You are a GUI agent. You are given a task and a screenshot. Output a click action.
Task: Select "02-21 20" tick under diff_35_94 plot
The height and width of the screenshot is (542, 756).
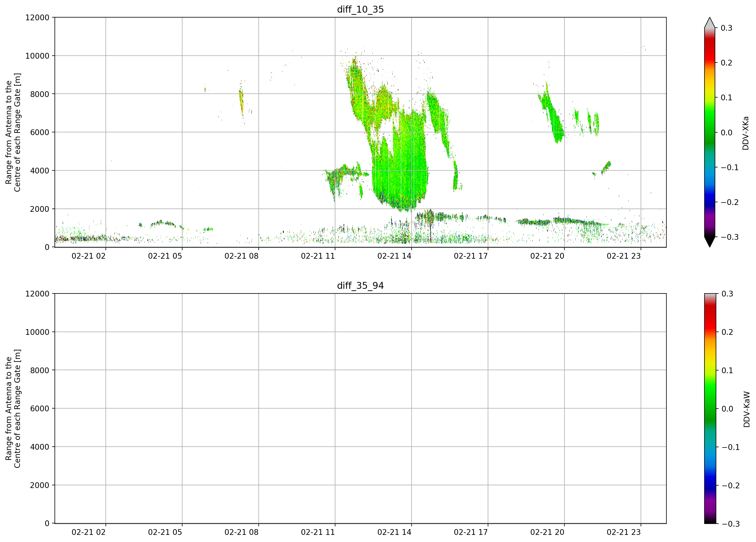pos(547,532)
